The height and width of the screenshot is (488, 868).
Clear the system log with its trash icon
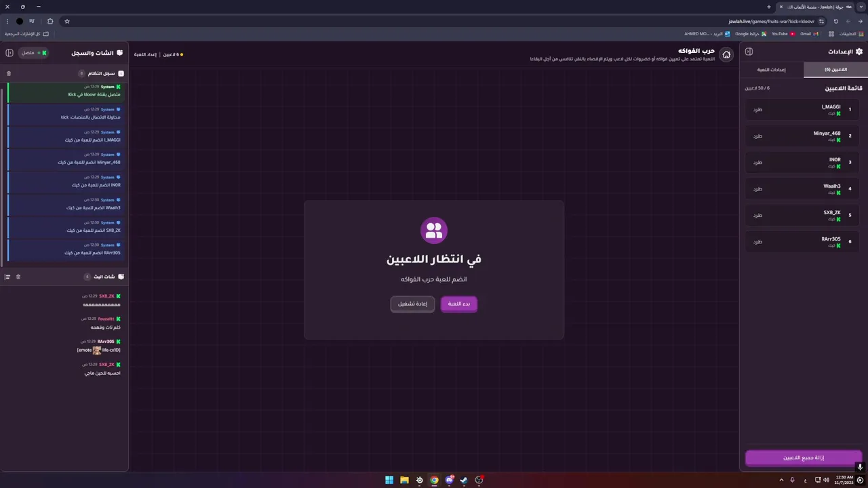(x=9, y=73)
